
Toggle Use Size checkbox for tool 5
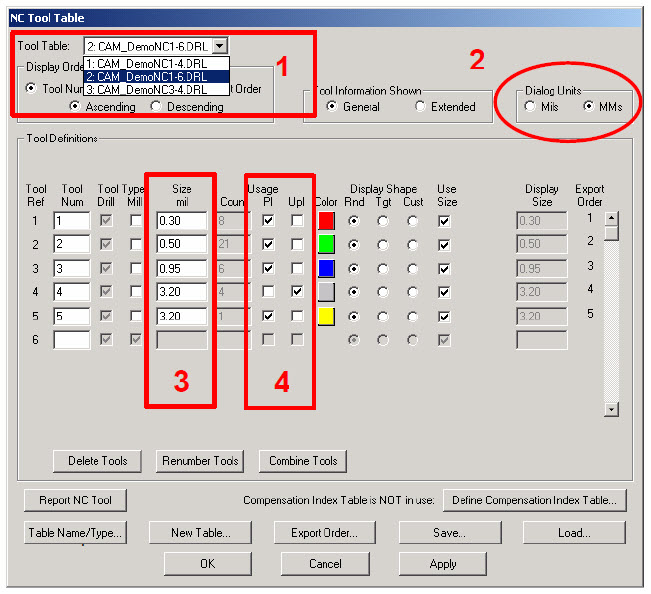[444, 317]
